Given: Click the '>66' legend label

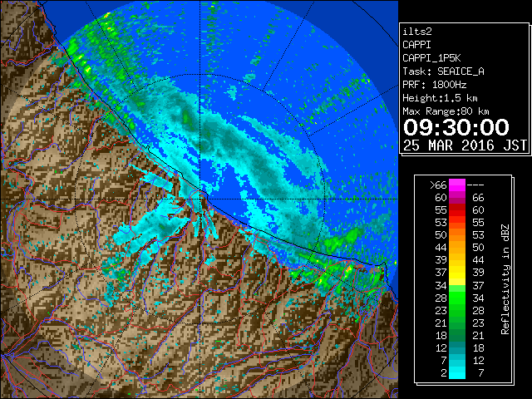Looking at the screenshot, I should (x=438, y=185).
